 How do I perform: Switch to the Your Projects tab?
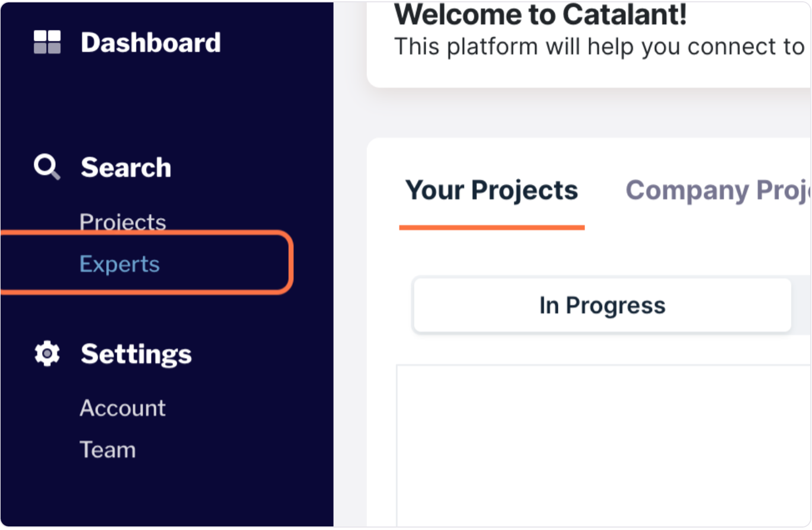point(491,190)
